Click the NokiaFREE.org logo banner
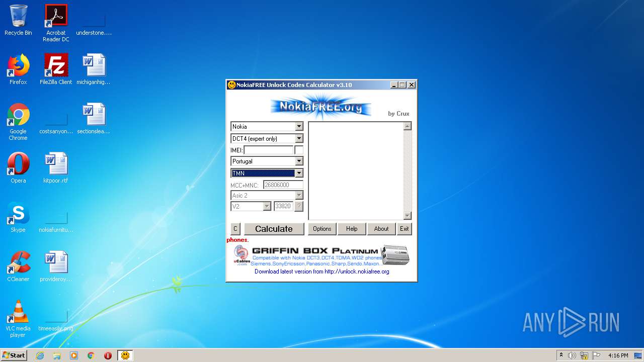This screenshot has height=362, width=644. (320, 107)
